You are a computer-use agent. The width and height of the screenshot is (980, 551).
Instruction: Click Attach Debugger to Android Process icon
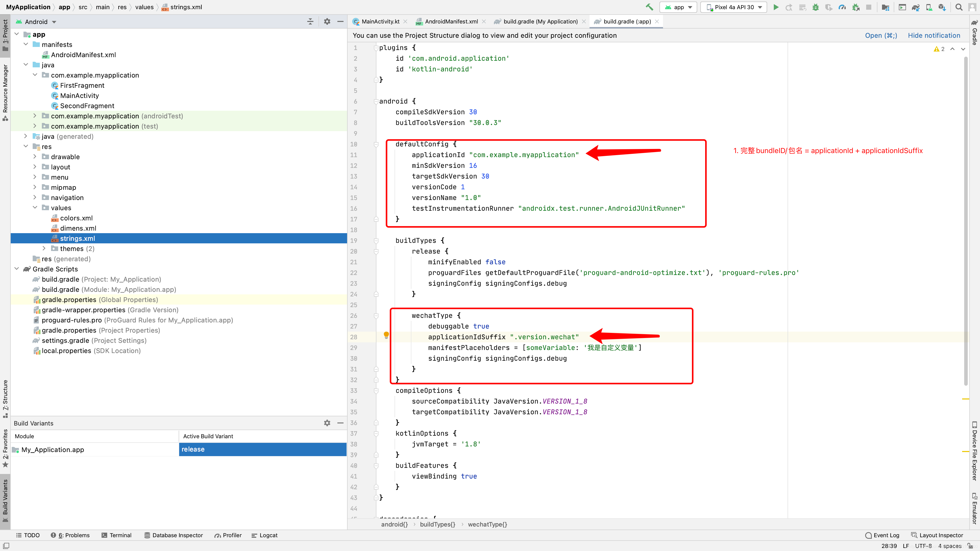(x=856, y=7)
